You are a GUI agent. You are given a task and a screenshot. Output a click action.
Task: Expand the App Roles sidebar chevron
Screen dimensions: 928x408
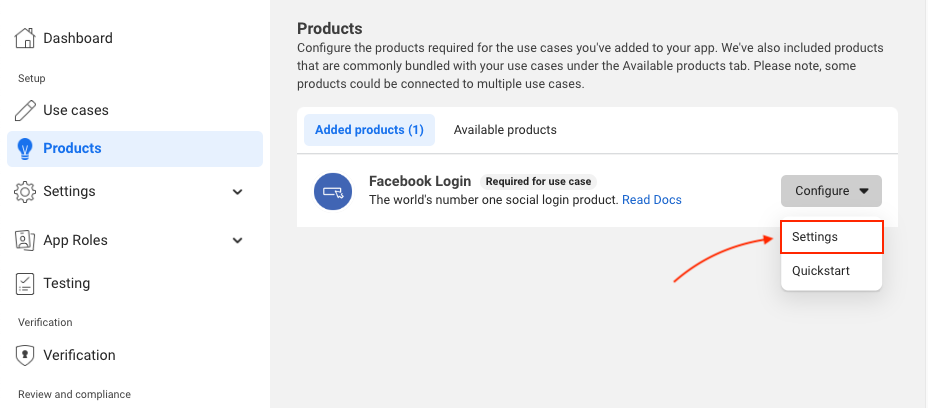pyautogui.click(x=238, y=240)
